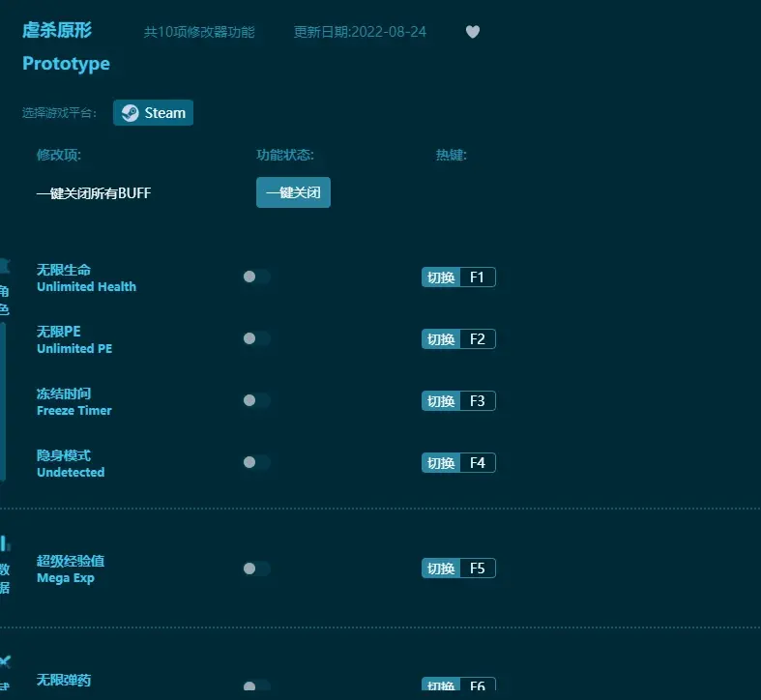
Task: Click 切换 hotkey button for F1
Action: (x=441, y=277)
